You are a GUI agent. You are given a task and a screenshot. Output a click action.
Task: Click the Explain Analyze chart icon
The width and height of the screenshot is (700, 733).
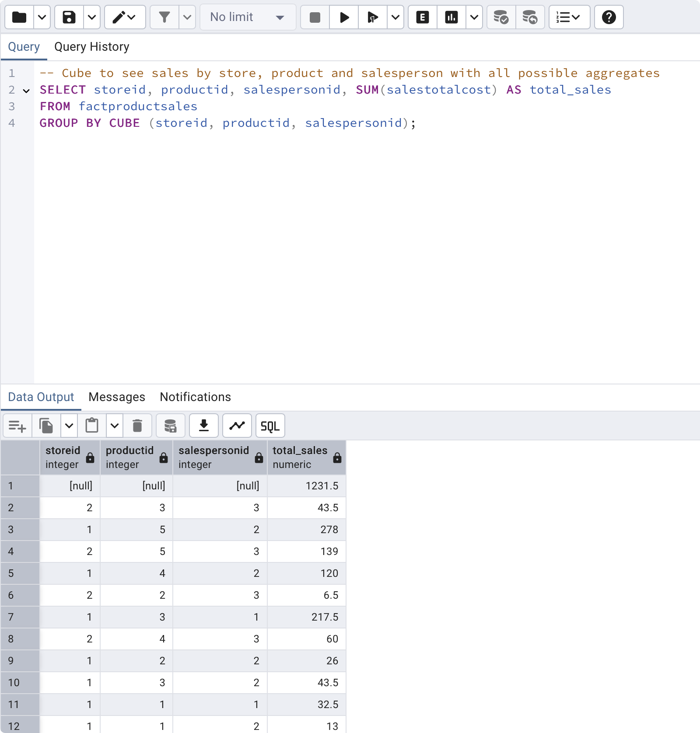(451, 17)
